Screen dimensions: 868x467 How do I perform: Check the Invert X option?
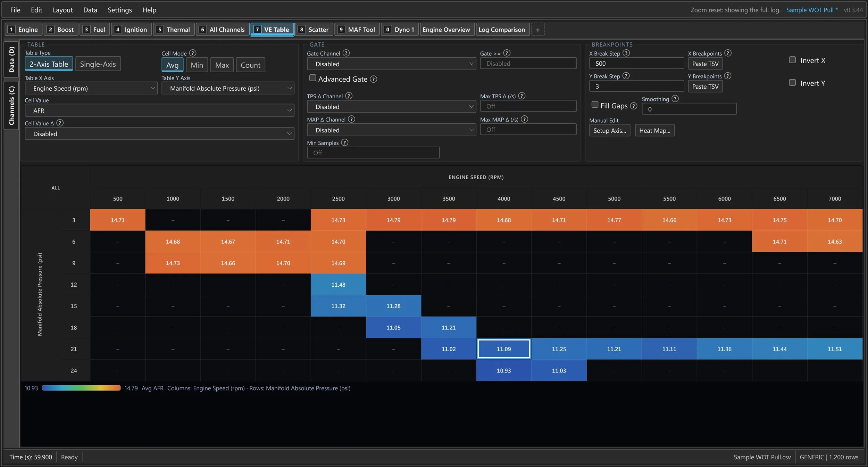792,60
